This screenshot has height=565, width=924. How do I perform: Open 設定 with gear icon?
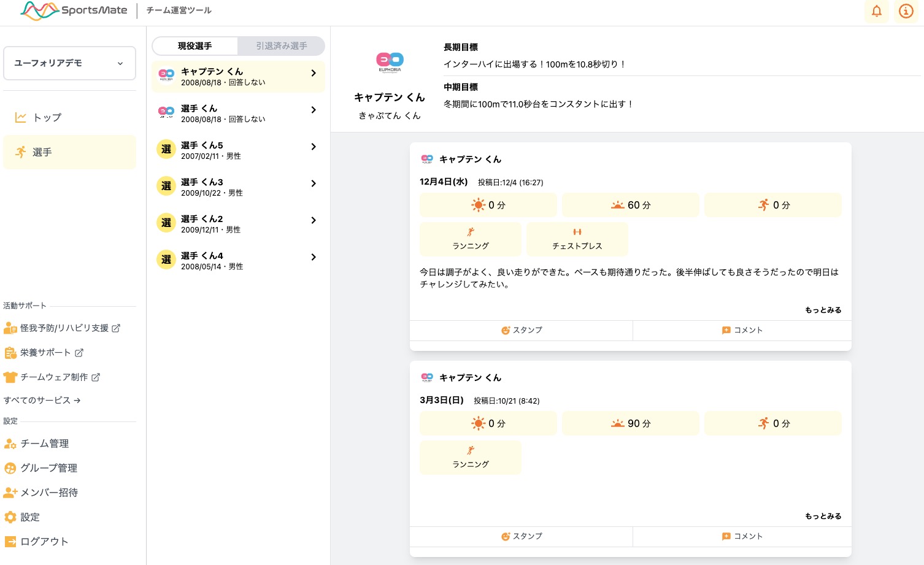22,517
